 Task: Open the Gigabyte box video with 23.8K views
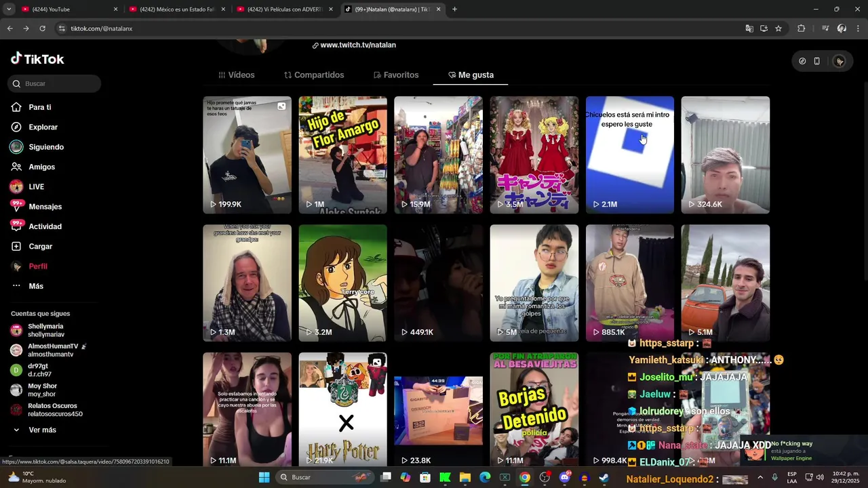point(438,409)
